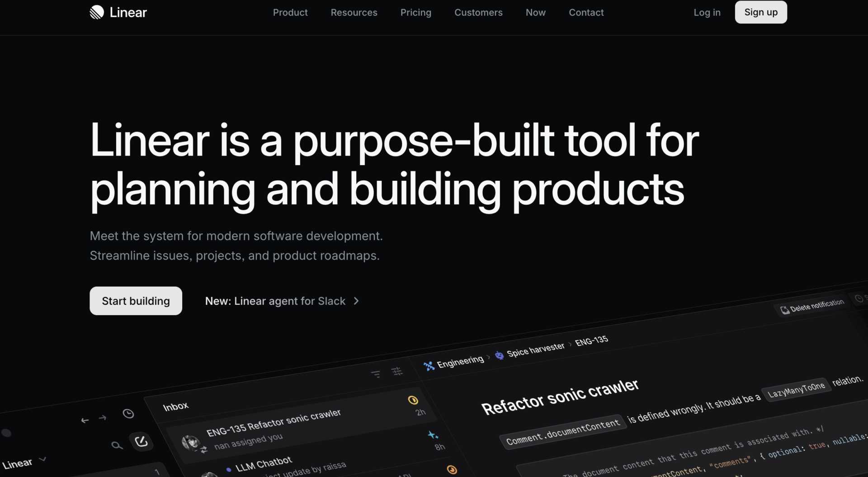
Task: Click the Delete notification button
Action: [x=812, y=306]
